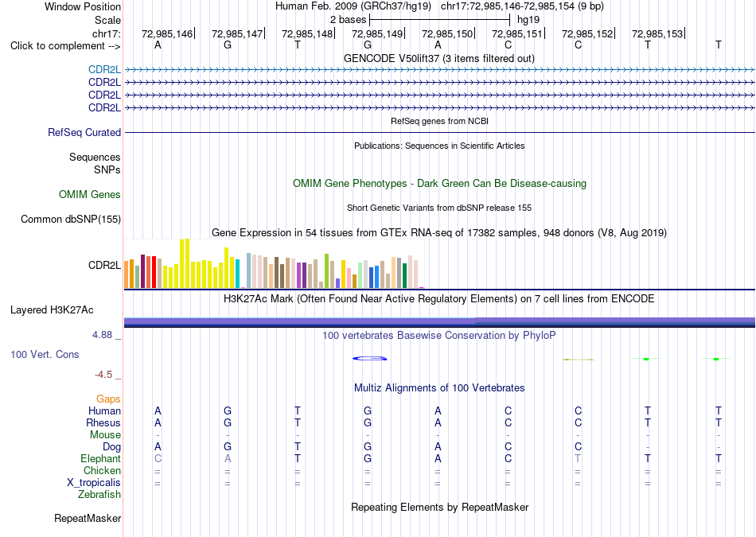Screen dimensions: 756x537
Task: Click the GENCODE V50lift37 track title
Action: [x=438, y=59]
